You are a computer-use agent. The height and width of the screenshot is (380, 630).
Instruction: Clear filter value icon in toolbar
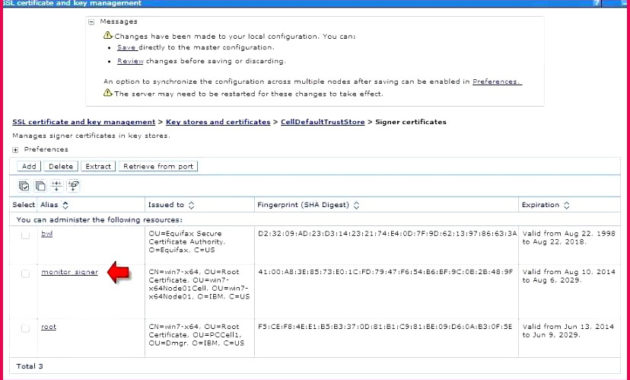74,186
